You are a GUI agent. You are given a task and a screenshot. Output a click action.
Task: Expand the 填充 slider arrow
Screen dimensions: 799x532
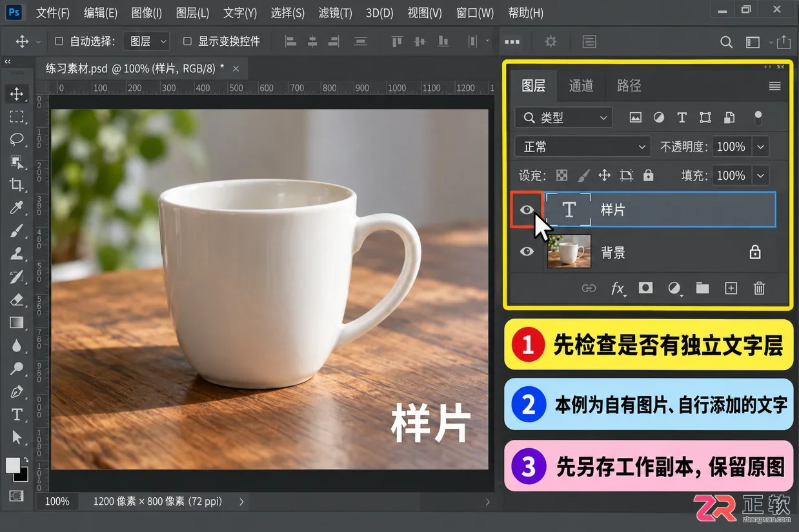coord(760,175)
